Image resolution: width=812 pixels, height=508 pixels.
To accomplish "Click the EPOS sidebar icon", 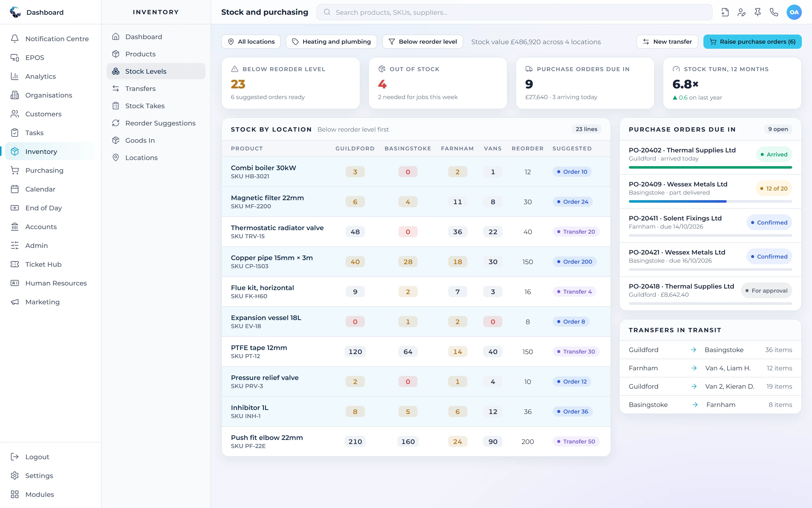I will pyautogui.click(x=15, y=57).
